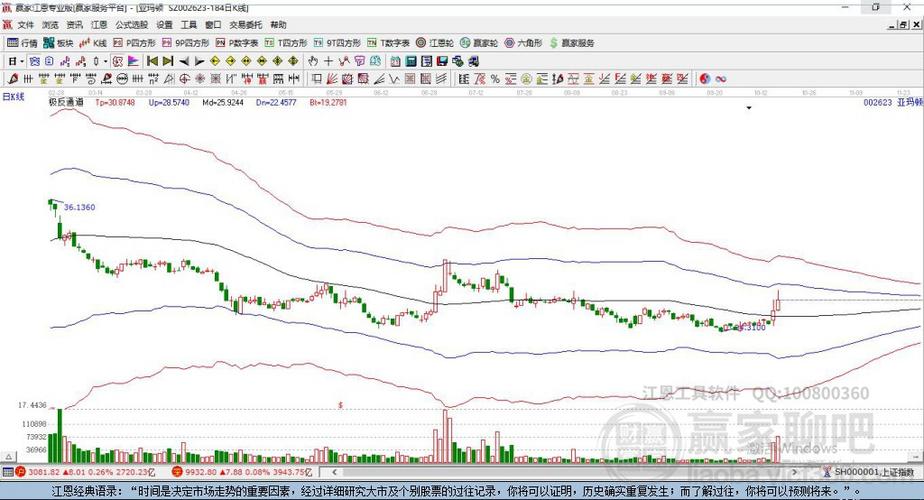Click the status bar grid icon
Screen dimensions: 924x500
(x=8, y=472)
